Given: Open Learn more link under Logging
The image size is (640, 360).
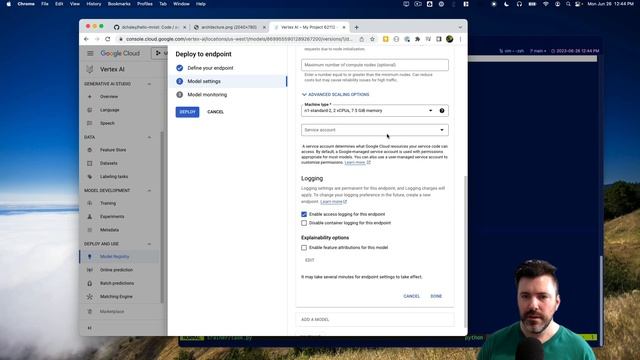Looking at the screenshot, I should click(333, 202).
